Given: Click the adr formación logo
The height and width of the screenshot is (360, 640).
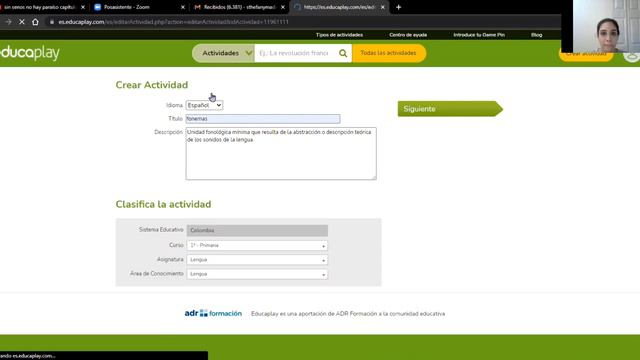Looking at the screenshot, I should pyautogui.click(x=213, y=313).
